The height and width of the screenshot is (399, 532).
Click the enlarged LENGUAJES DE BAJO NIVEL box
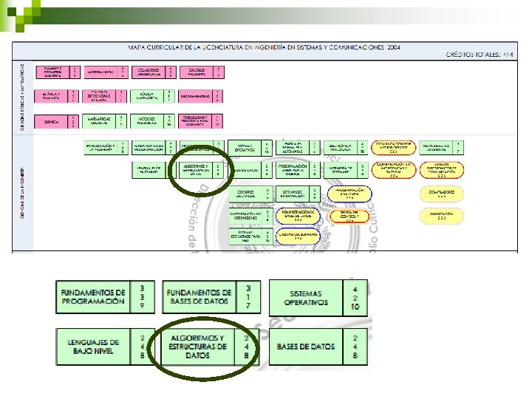tap(105, 347)
